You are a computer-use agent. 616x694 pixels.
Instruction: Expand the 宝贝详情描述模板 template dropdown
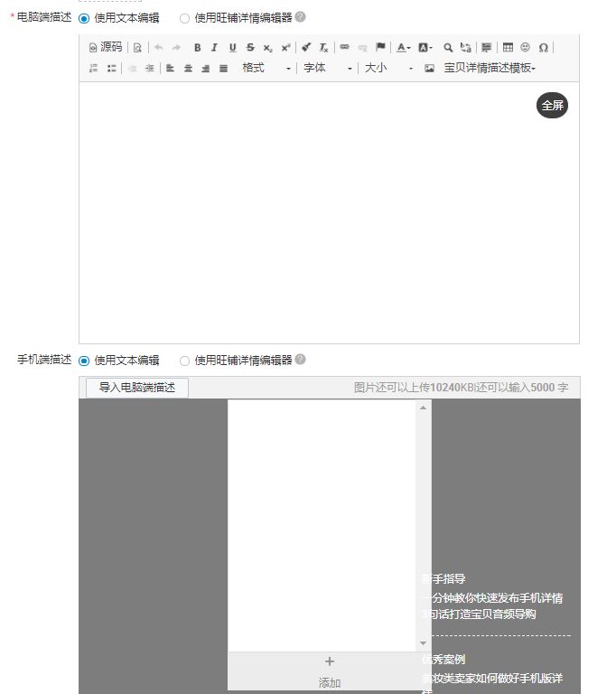point(490,68)
